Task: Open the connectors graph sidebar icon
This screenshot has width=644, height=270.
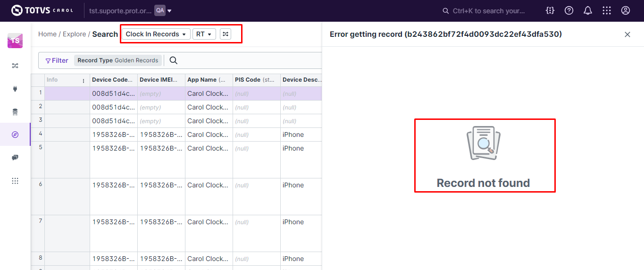Action: tap(15, 66)
